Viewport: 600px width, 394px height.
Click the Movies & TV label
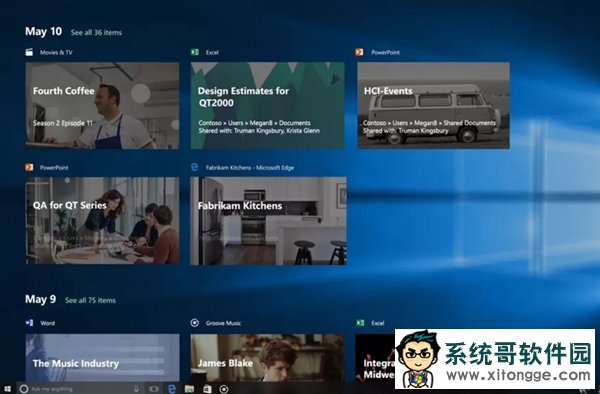pos(56,52)
